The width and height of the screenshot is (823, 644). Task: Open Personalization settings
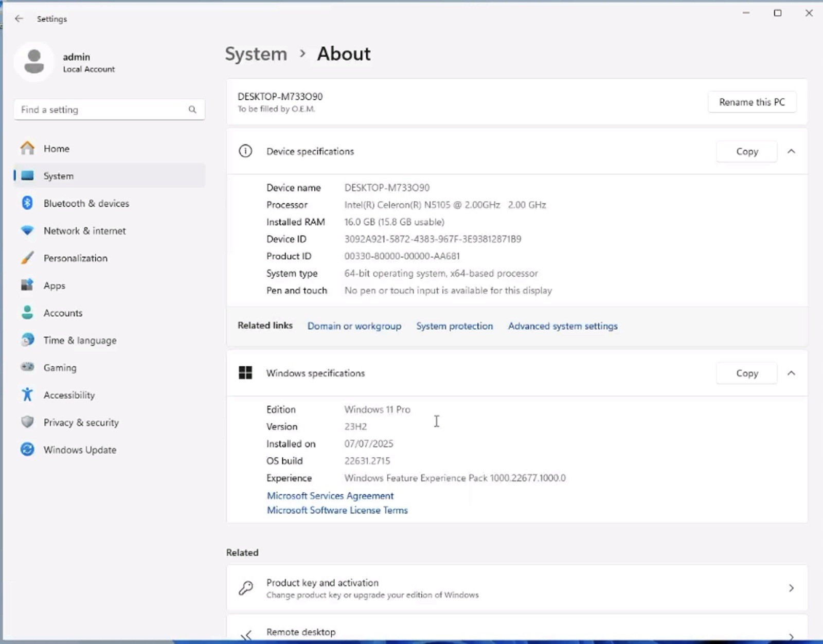(110, 258)
